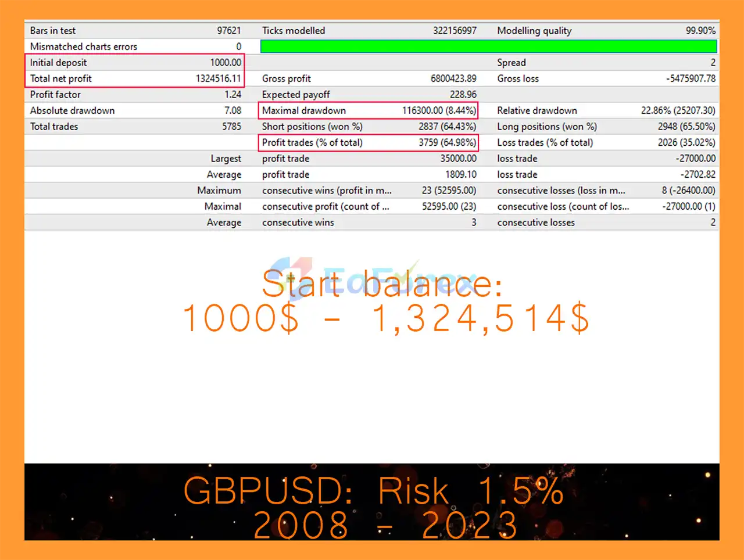Viewport: 744px width, 560px height.
Task: Click the Modelling quality 99.90% value
Action: pos(700,31)
